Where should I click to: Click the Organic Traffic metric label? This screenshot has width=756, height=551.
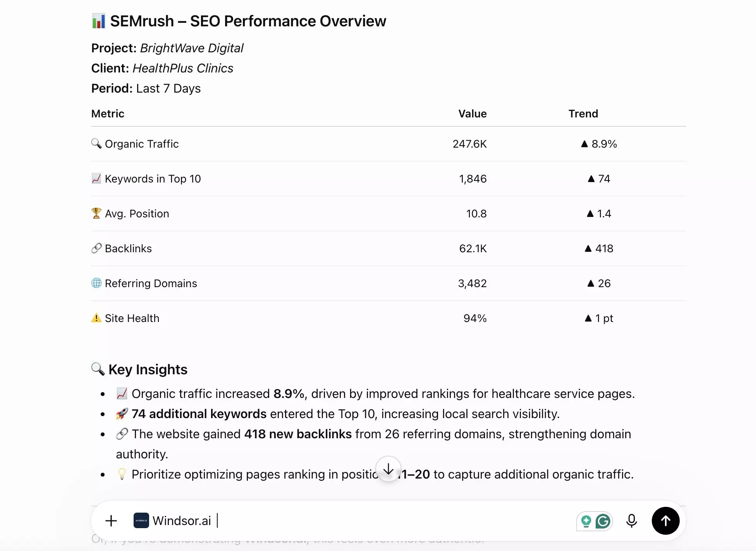pyautogui.click(x=142, y=144)
